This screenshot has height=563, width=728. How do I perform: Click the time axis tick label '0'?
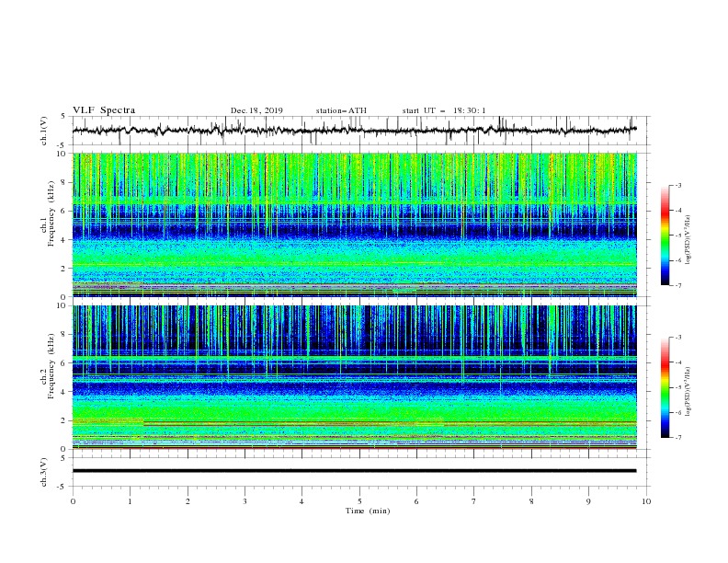point(73,501)
